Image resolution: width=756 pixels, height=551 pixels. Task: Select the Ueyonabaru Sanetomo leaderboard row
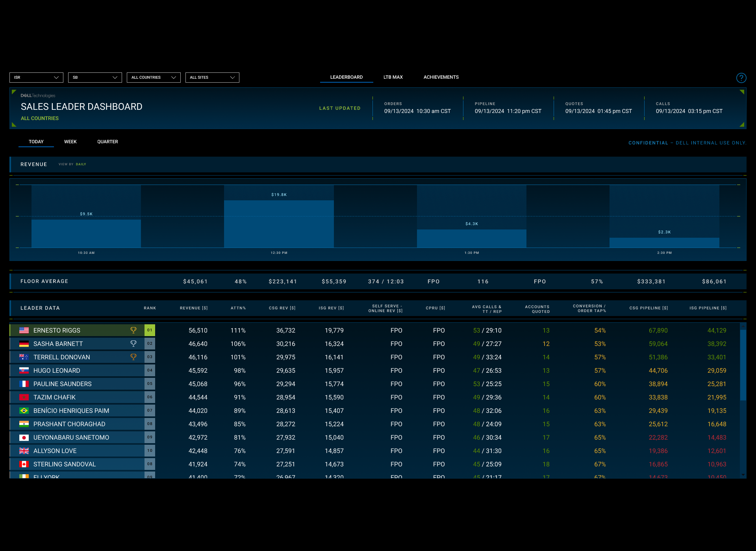374,437
